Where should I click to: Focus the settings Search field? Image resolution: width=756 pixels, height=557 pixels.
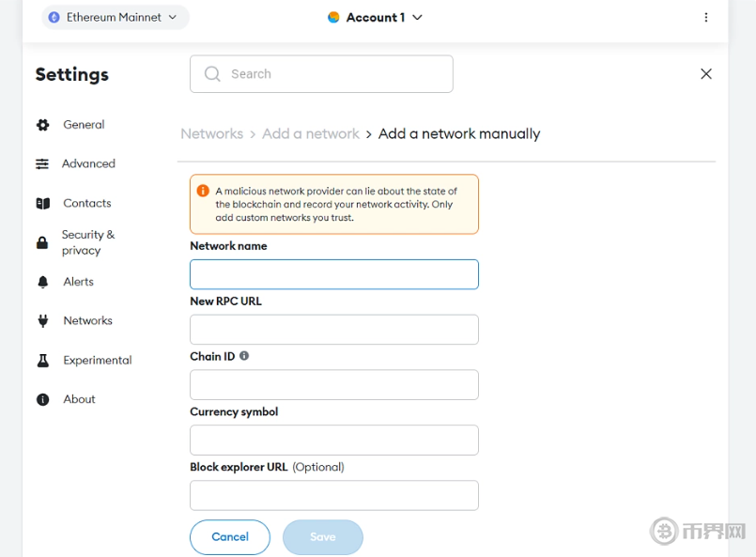[321, 74]
